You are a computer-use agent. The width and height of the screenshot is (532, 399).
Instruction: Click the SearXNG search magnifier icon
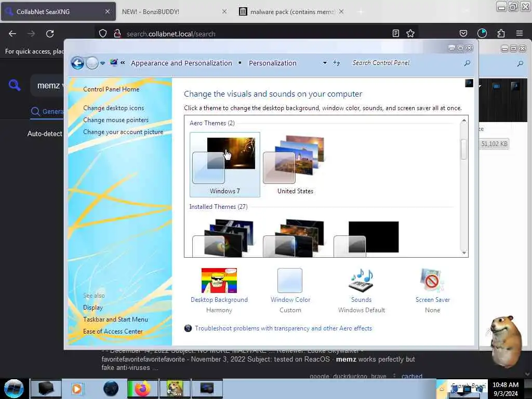[x=15, y=85]
